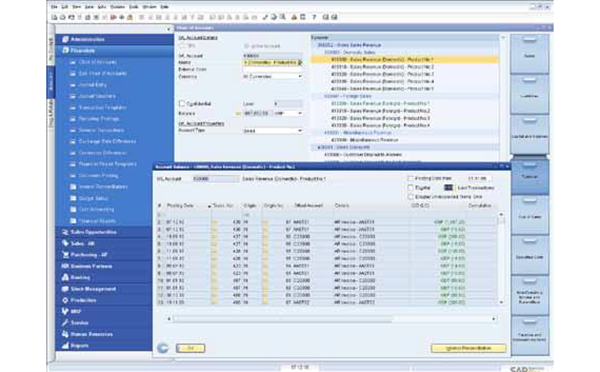The image size is (600, 372).
Task: Click the help question mark toolbar icon
Action: pyautogui.click(x=314, y=17)
